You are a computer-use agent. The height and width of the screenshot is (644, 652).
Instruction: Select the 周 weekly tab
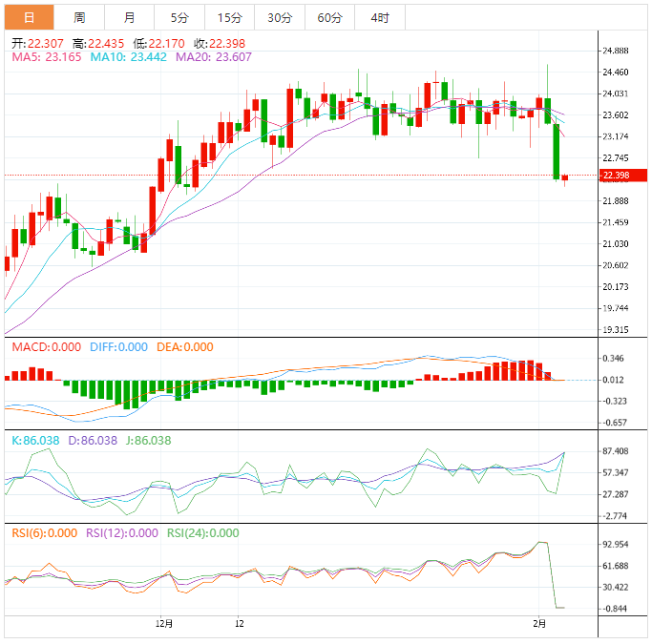point(79,17)
